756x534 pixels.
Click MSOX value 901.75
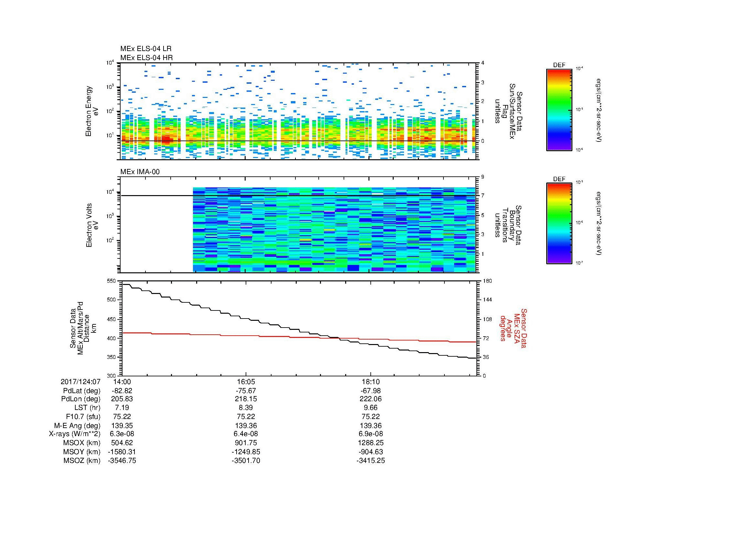246,443
